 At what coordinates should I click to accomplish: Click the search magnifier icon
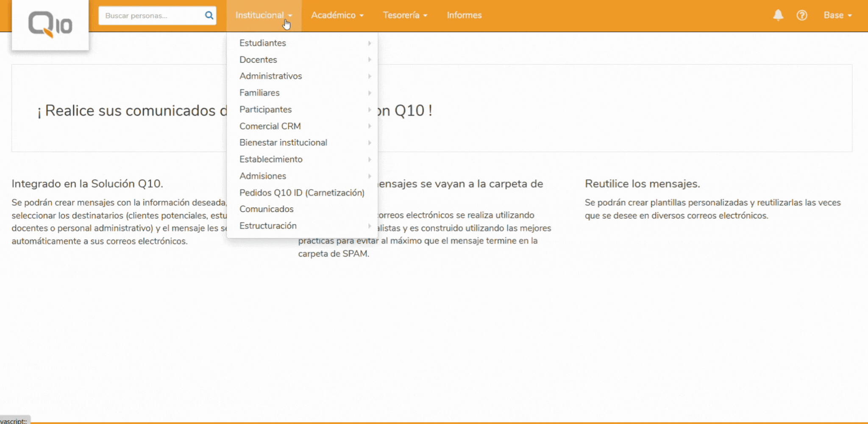click(x=209, y=15)
